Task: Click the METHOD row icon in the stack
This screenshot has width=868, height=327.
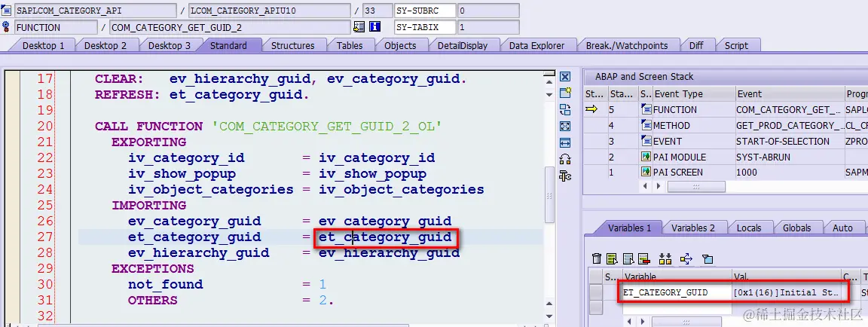Action: point(646,125)
